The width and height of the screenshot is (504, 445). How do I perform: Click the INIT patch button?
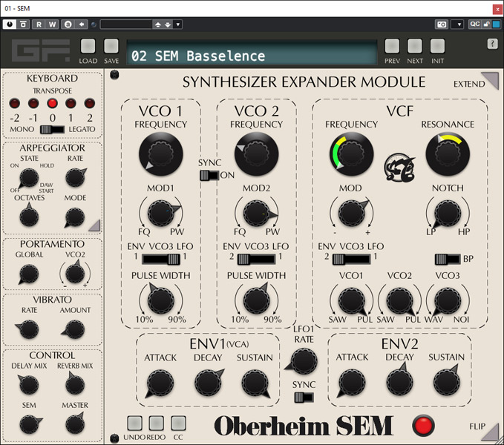pyautogui.click(x=437, y=46)
